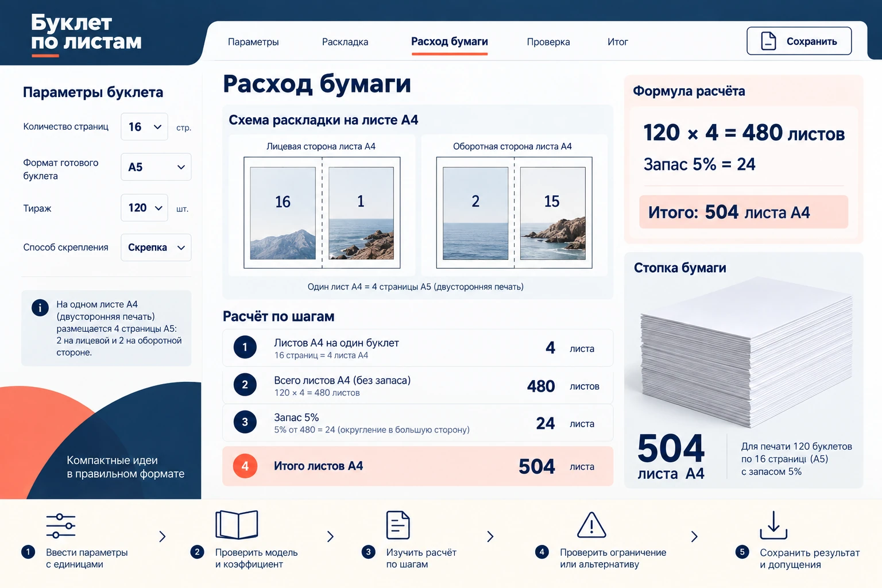Screen dimensions: 882x588
Task: Click the chevron arrow after Проверить ограничение step
Action: tap(694, 536)
